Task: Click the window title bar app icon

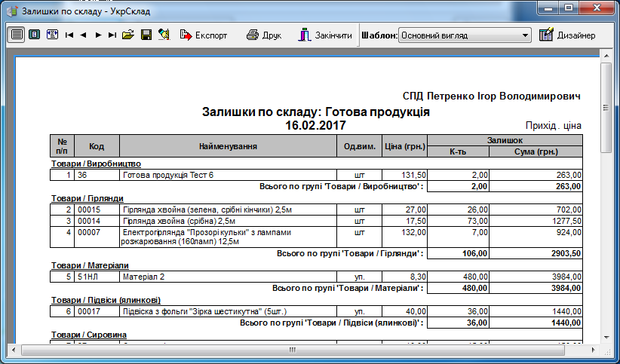Action: point(12,11)
